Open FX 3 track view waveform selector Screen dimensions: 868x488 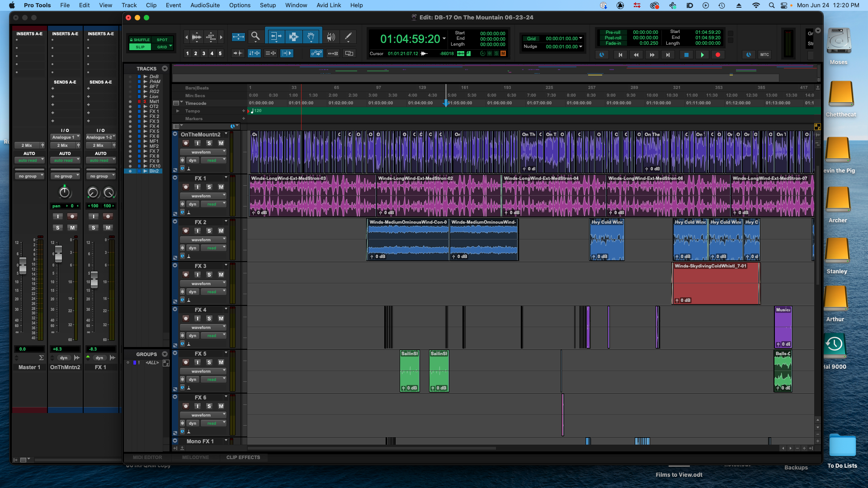pos(203,284)
